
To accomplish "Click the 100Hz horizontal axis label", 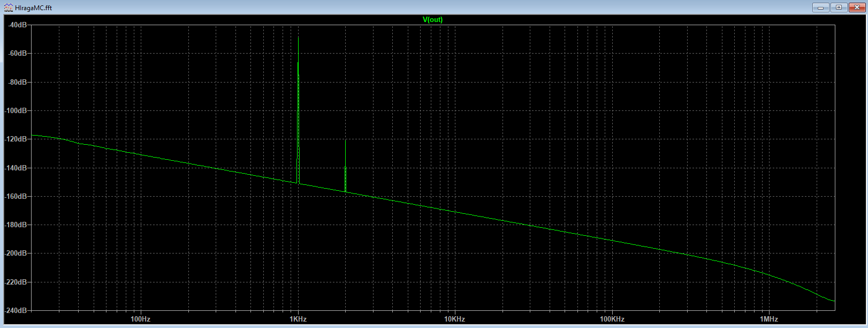I will point(140,319).
